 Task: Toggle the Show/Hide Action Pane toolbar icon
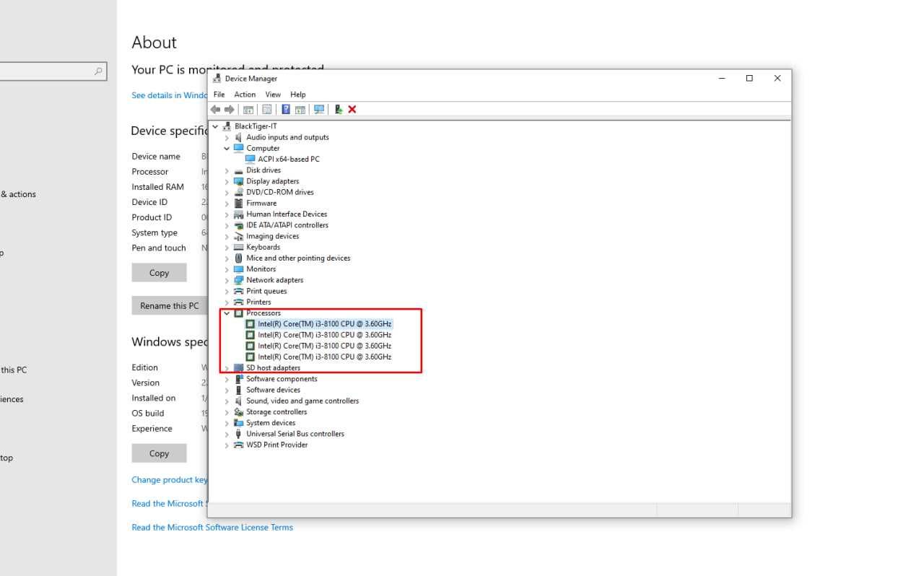click(x=300, y=110)
